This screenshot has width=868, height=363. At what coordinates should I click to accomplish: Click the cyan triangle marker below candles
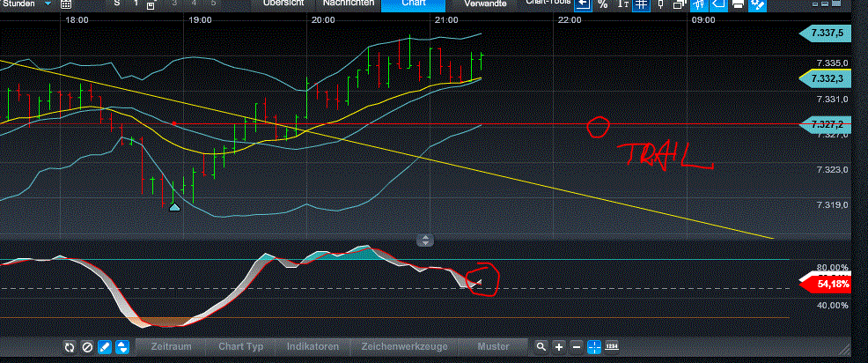174,207
